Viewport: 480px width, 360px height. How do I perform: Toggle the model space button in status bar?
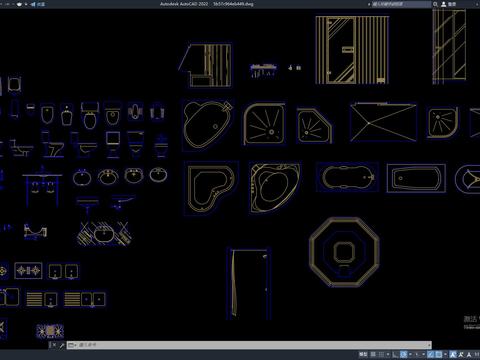click(363, 355)
